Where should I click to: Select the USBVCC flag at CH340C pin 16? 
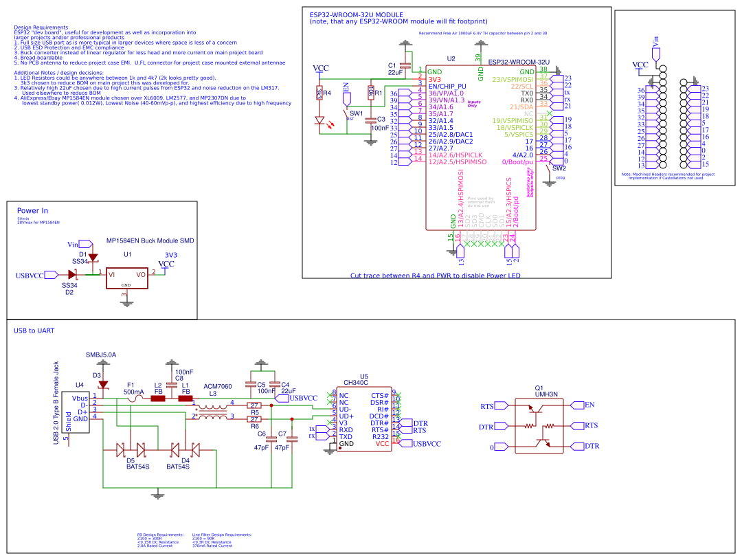point(406,444)
